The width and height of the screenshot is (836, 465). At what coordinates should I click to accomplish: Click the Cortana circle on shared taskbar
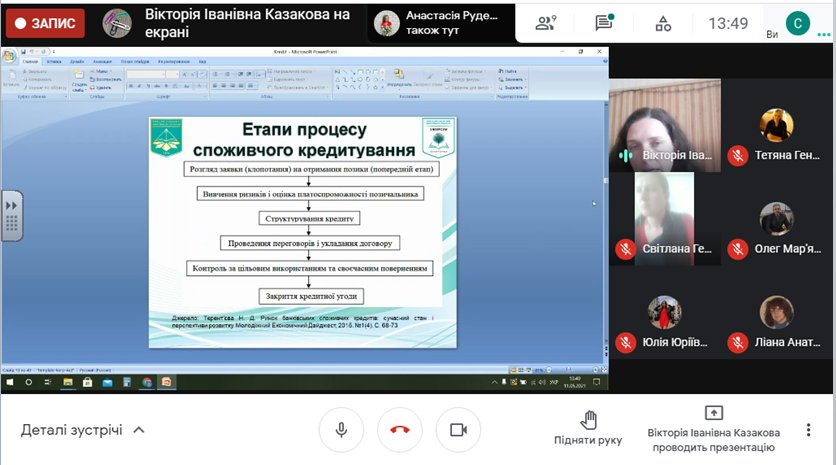29,382
